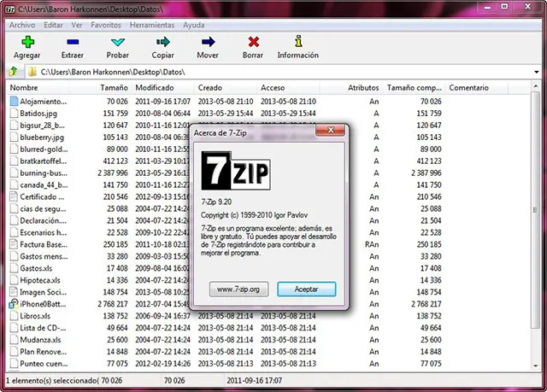Open the Archivo menu
This screenshot has width=547, height=392.
[x=22, y=25]
